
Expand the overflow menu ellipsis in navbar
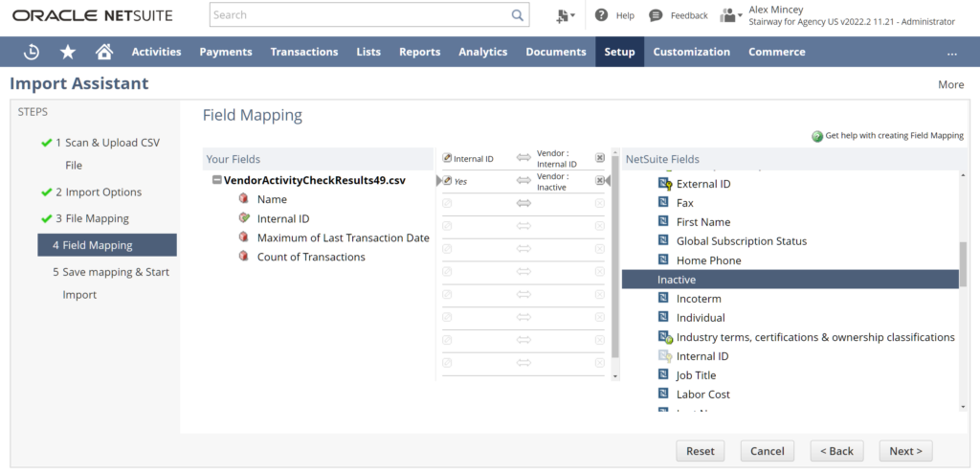[x=952, y=53]
